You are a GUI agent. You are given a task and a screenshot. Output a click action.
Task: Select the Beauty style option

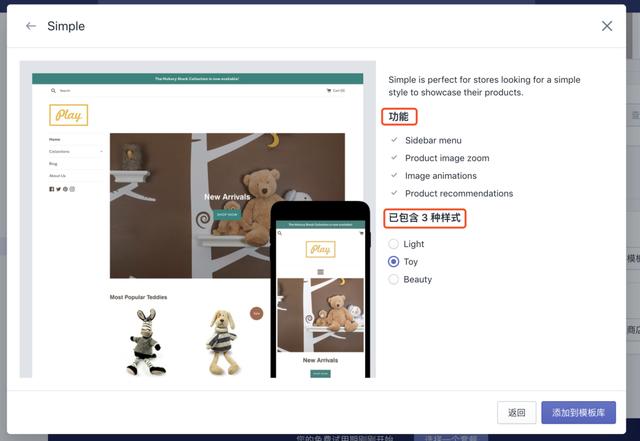click(393, 279)
